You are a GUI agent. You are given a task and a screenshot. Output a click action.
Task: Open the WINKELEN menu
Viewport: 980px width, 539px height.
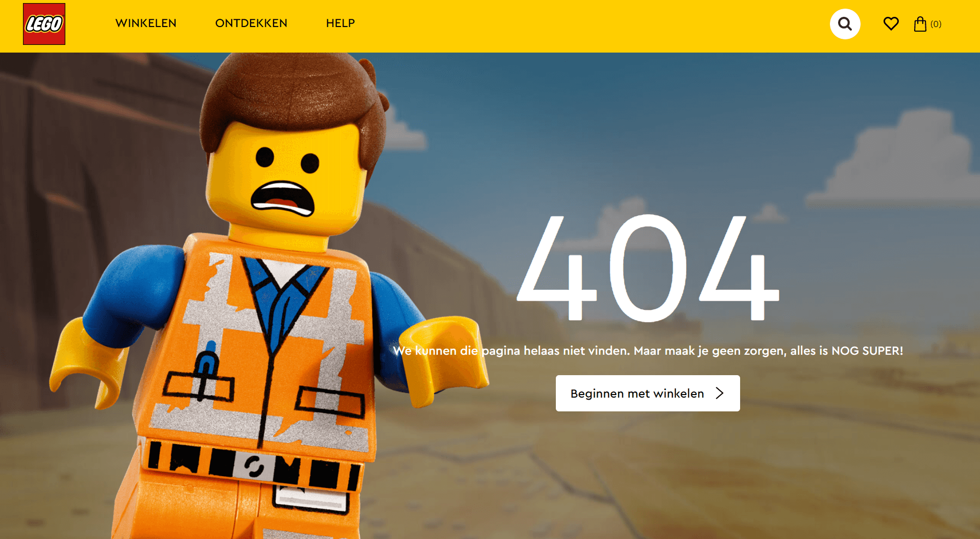[146, 23]
